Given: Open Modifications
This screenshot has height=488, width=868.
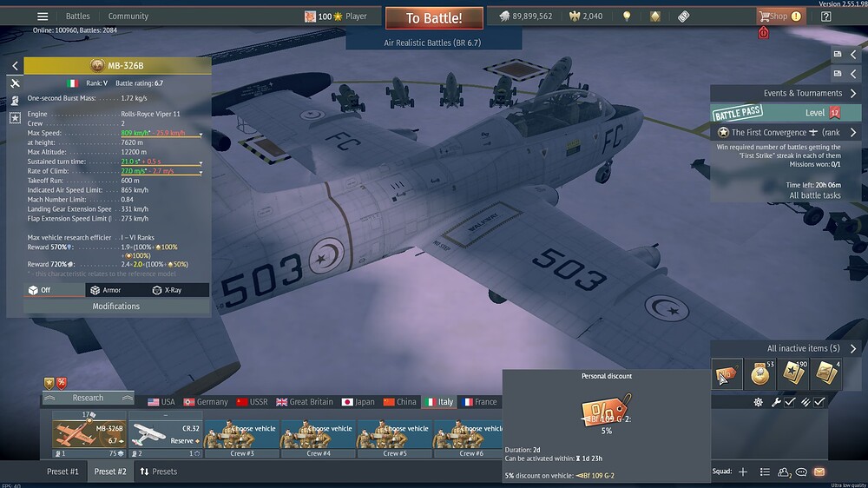Looking at the screenshot, I should click(x=116, y=306).
